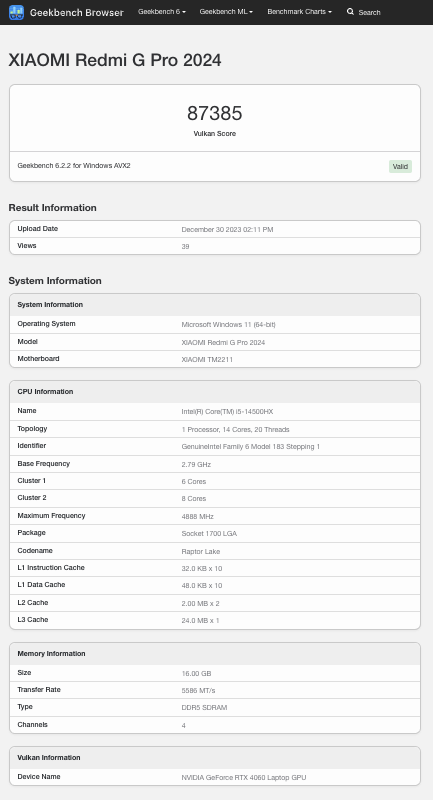Screen dimensions: 433x800
Task: Click the XIAOMI Redmi G Pro 2024 heading
Action: (x=115, y=60)
